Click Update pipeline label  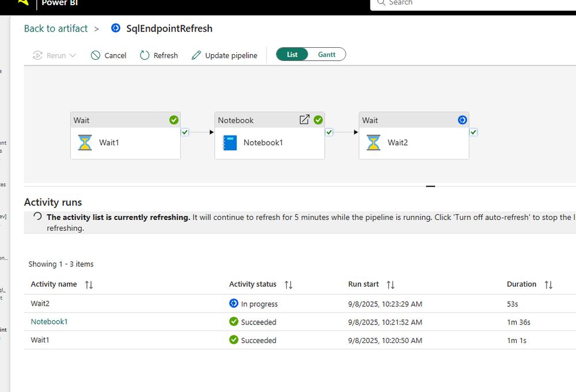(x=231, y=55)
